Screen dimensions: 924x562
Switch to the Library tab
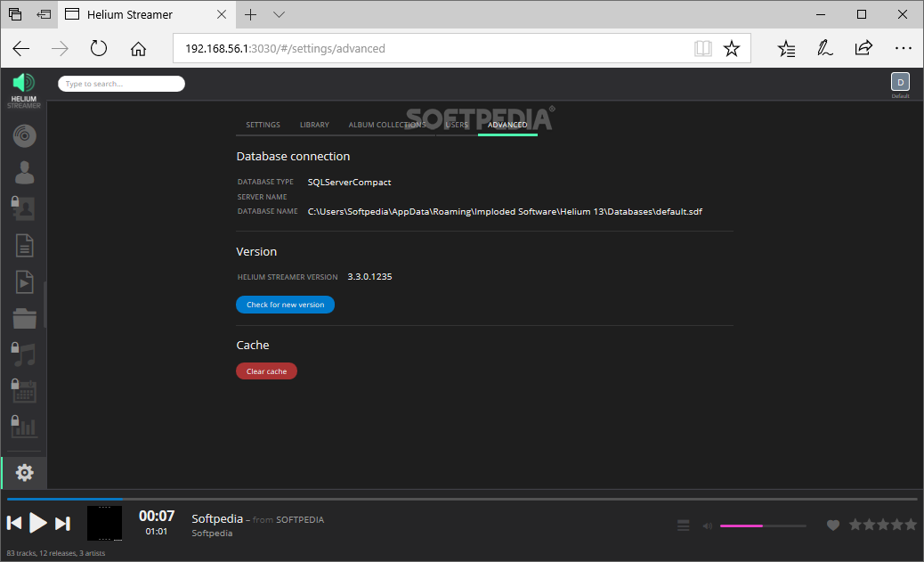click(314, 125)
